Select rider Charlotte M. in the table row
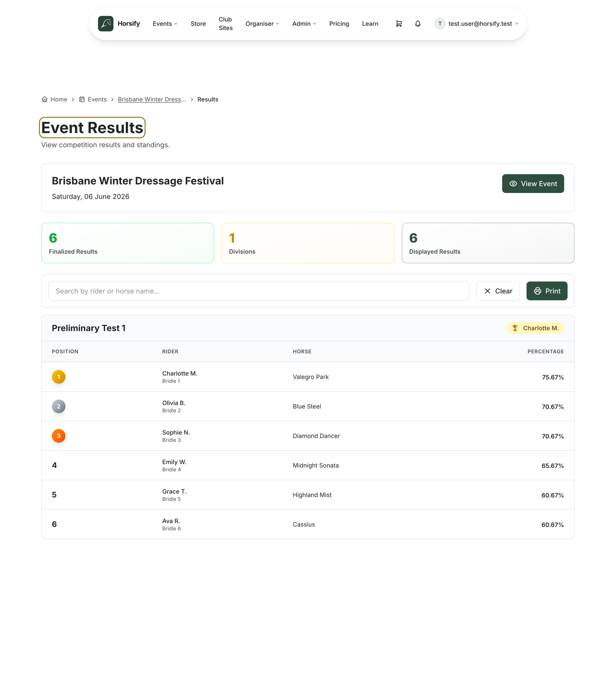 coord(180,373)
